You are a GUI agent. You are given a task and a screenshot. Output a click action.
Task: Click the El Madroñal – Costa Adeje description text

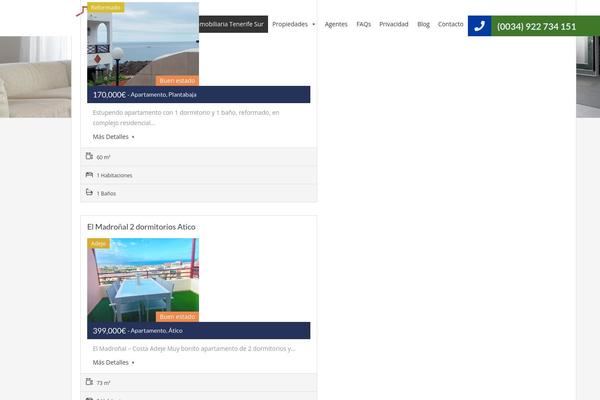tap(194, 349)
